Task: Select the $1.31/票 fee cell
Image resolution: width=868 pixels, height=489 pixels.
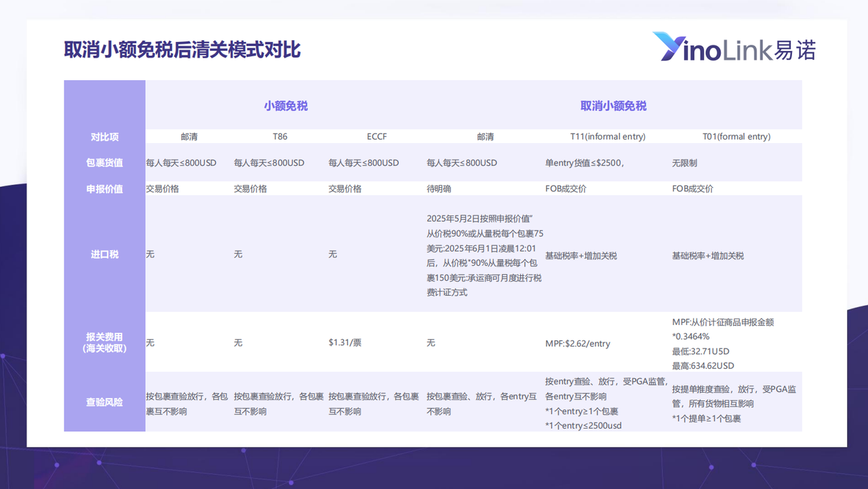Action: pos(345,343)
